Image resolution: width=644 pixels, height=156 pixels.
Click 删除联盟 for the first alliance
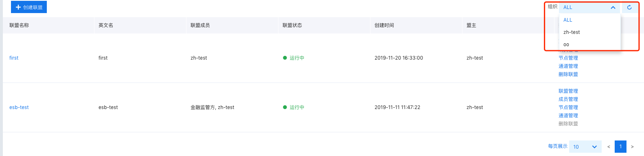pyautogui.click(x=568, y=74)
